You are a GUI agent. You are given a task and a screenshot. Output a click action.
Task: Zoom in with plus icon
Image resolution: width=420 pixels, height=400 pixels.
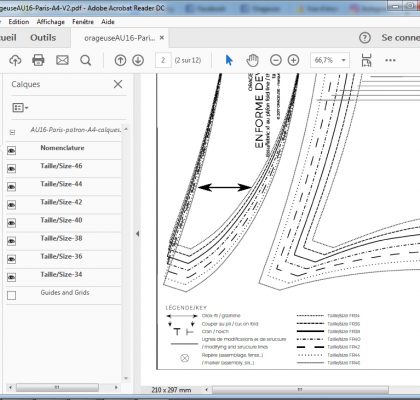click(x=293, y=60)
